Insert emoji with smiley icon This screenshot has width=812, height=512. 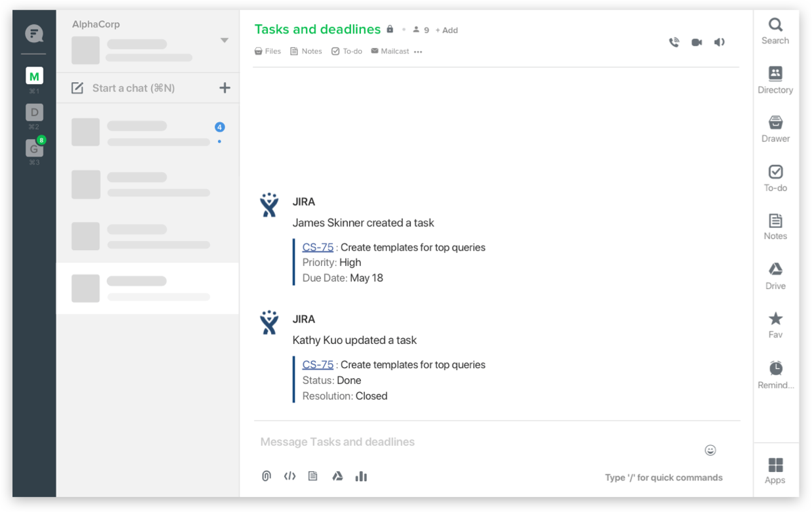[x=710, y=450]
